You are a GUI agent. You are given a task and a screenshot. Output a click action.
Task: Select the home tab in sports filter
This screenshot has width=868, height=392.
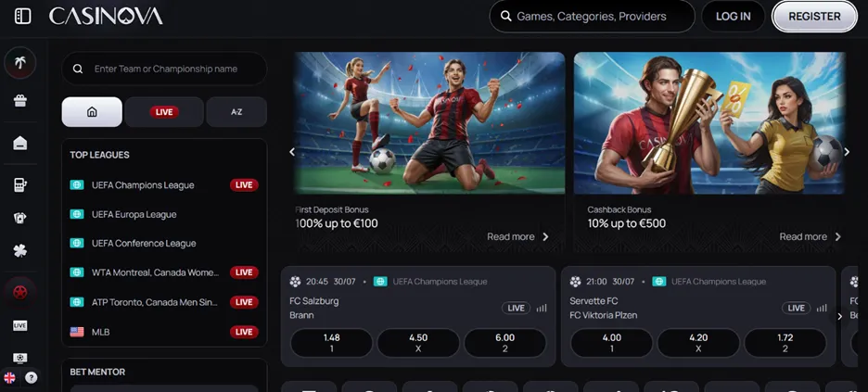pos(92,112)
